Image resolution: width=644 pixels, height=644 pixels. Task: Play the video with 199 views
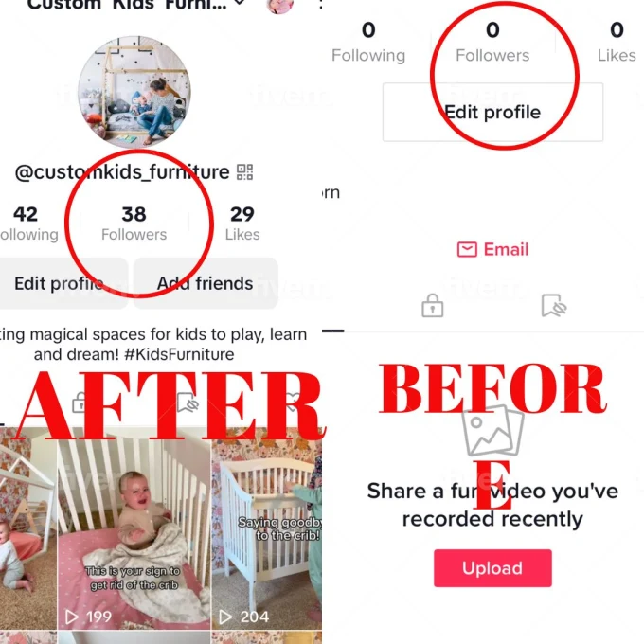pyautogui.click(x=134, y=528)
